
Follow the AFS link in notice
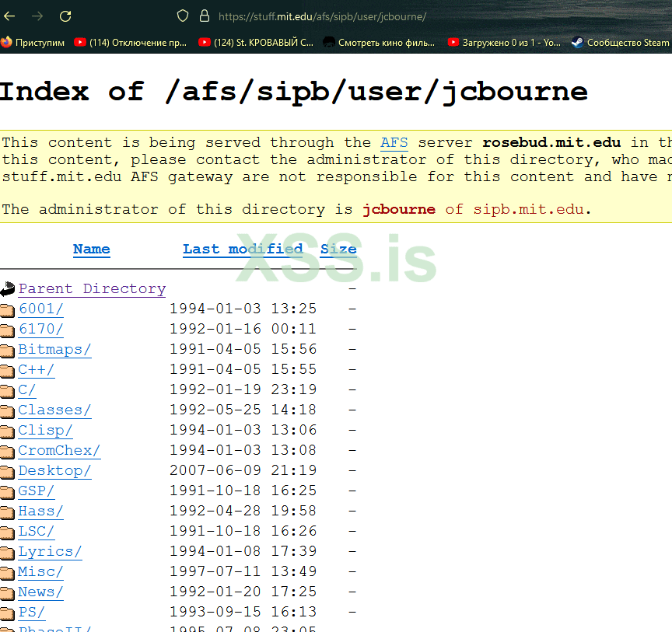click(x=394, y=143)
